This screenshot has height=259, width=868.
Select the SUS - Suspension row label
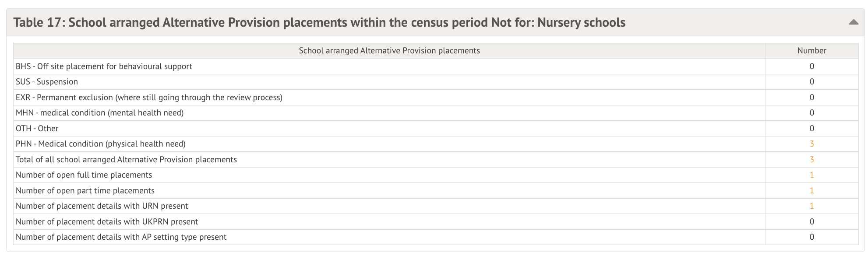click(47, 82)
